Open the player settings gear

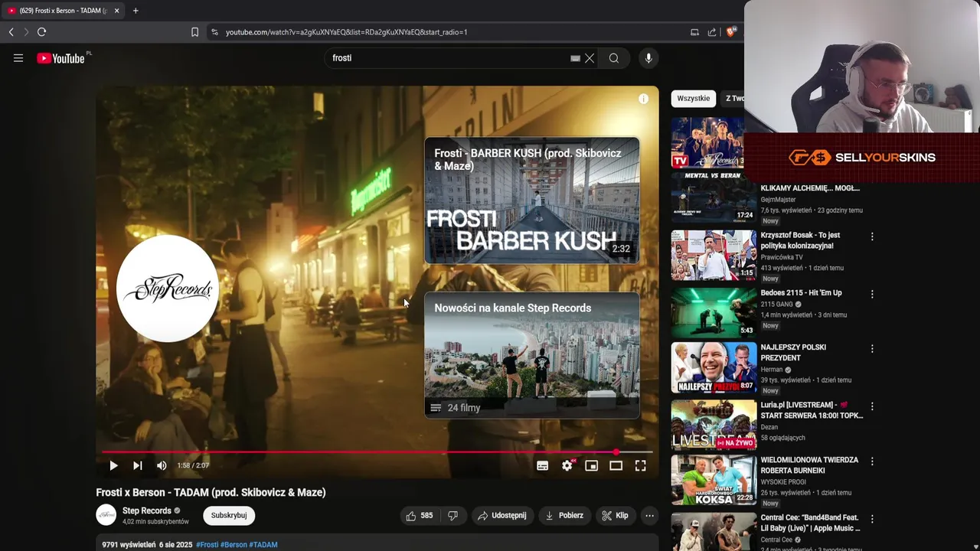(567, 465)
